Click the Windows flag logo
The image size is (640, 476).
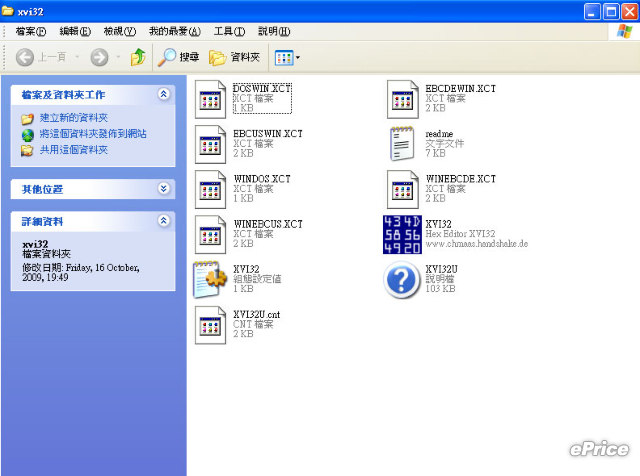[x=624, y=31]
